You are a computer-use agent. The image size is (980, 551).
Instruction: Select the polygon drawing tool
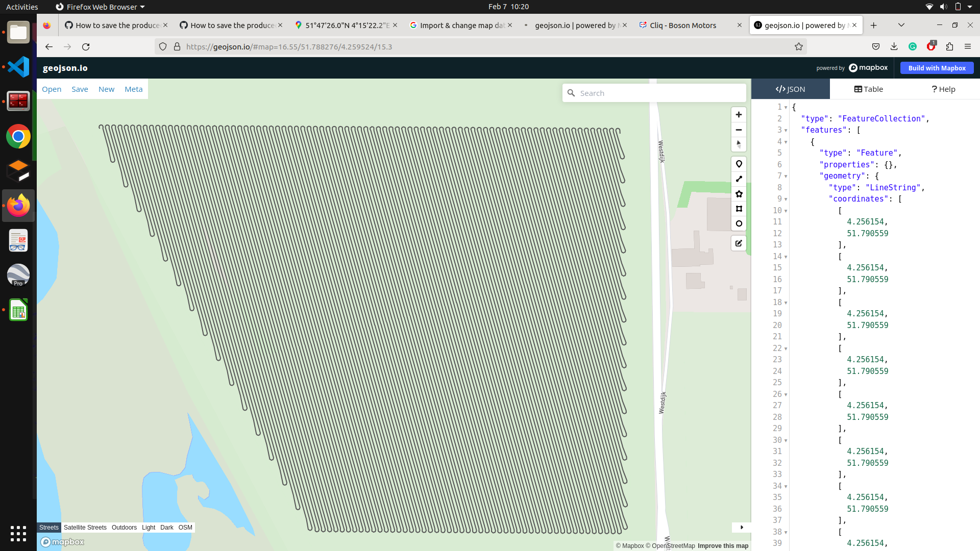tap(739, 194)
